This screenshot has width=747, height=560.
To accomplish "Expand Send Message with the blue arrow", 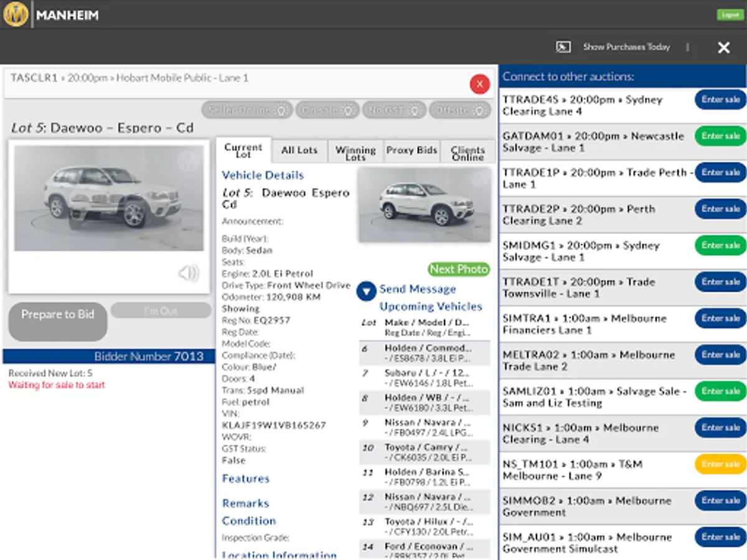I will tap(367, 291).
